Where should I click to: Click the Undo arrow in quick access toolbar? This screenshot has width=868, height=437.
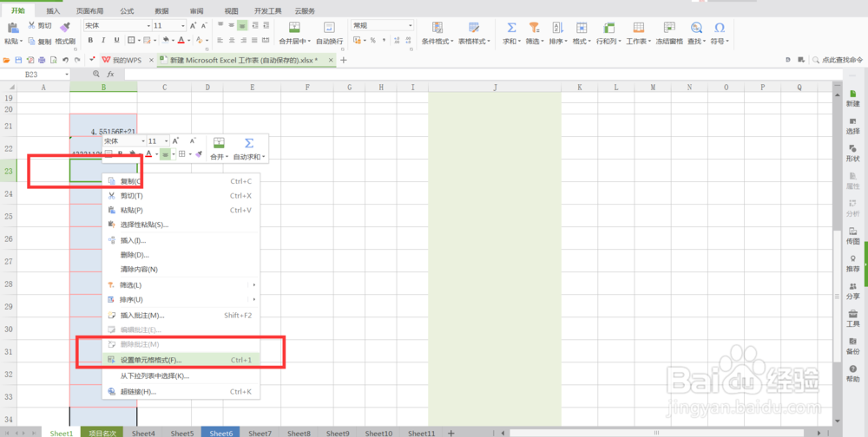click(x=65, y=60)
